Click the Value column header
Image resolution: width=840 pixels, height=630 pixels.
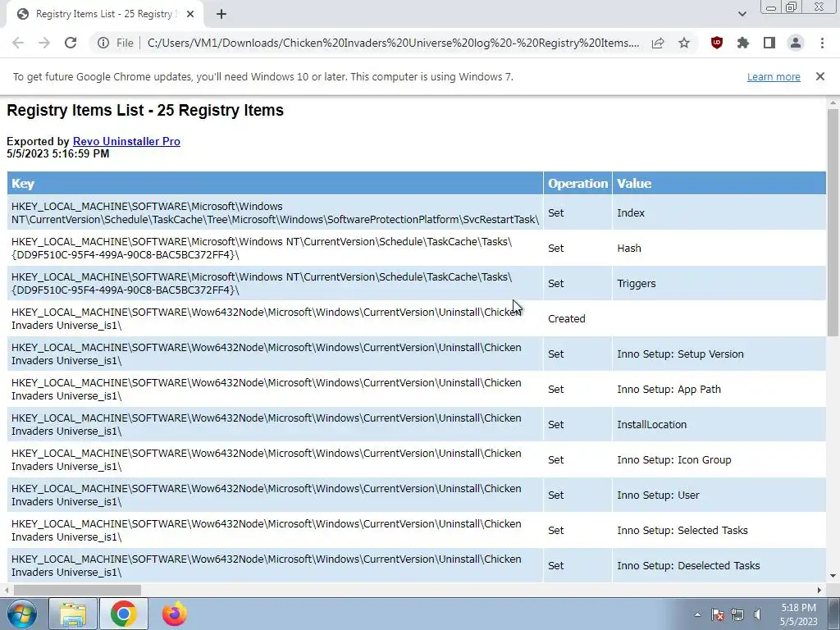pyautogui.click(x=719, y=183)
